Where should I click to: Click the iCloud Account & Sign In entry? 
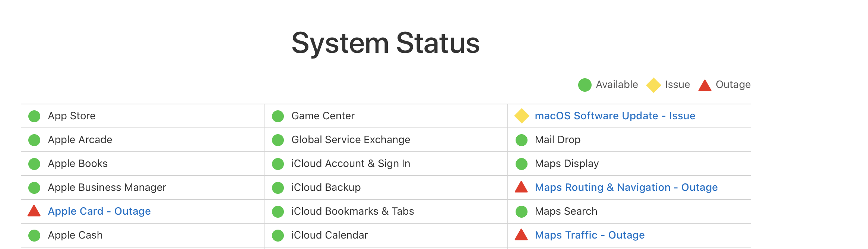351,164
